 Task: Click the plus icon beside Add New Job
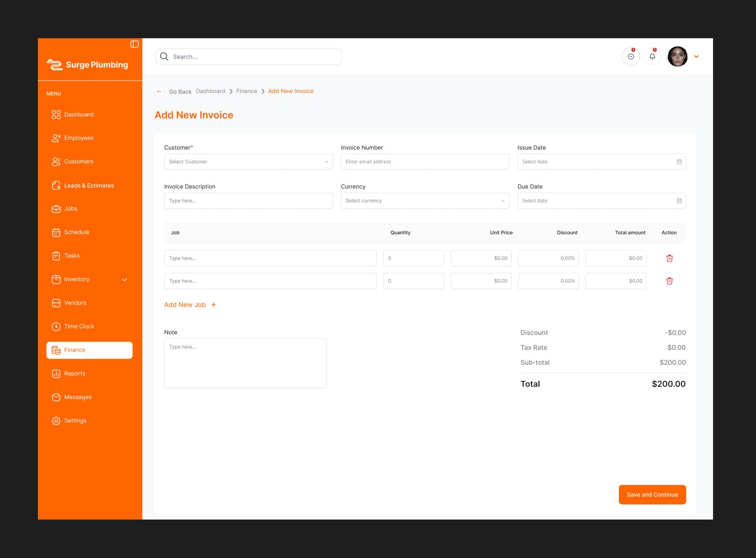coord(214,305)
